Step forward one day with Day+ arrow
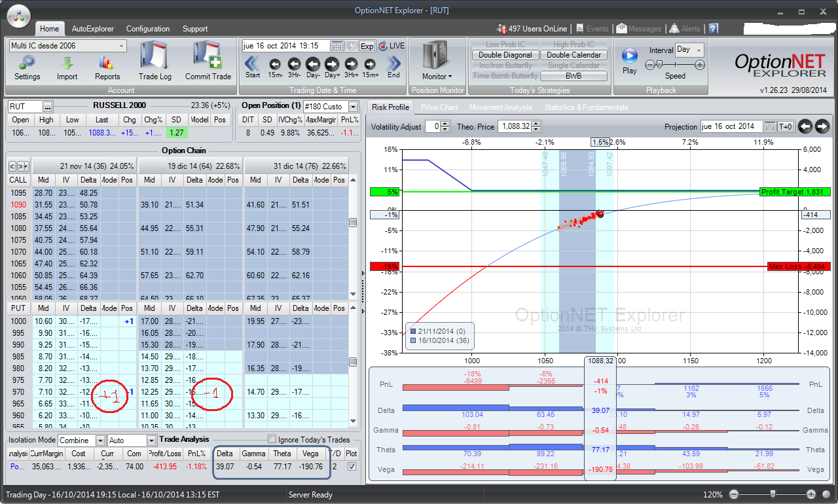This screenshot has height=504, width=838. (x=332, y=63)
